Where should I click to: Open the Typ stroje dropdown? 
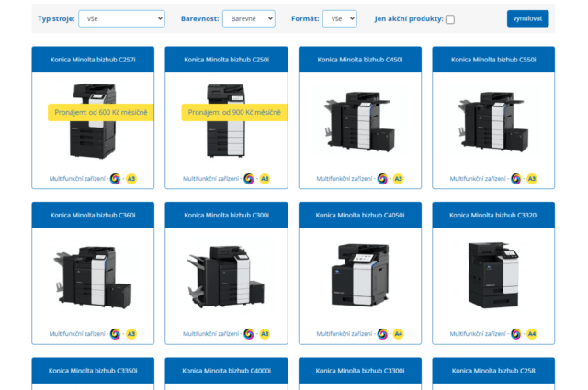point(121,18)
